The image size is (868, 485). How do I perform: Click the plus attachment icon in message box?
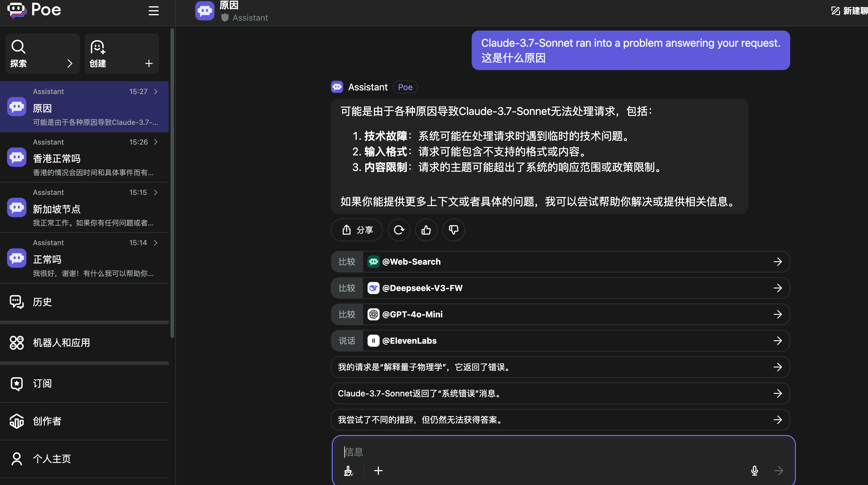tap(378, 471)
